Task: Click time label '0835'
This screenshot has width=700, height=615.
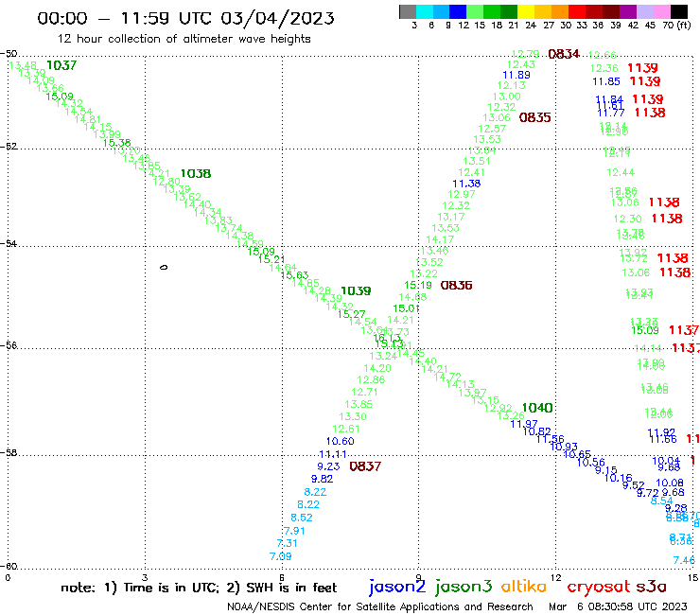Action: pos(534,118)
